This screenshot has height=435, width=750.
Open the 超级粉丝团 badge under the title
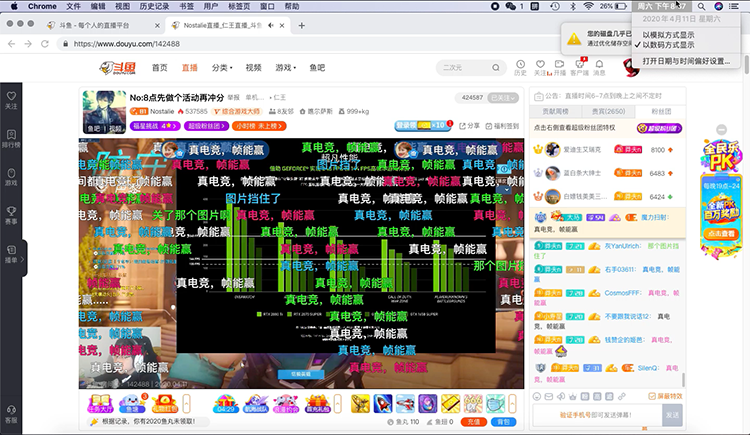coord(207,126)
